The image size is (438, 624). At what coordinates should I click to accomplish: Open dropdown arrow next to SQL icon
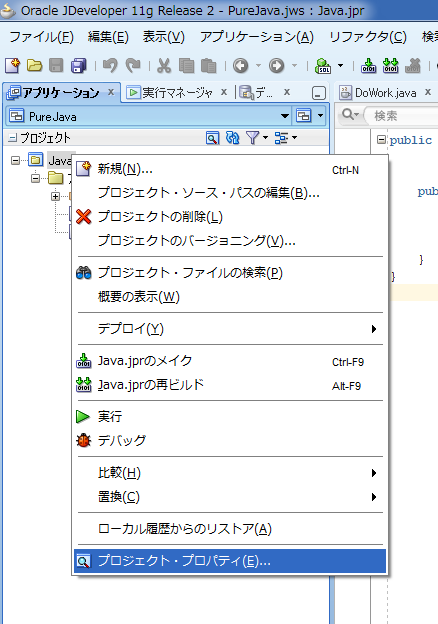[x=341, y=65]
